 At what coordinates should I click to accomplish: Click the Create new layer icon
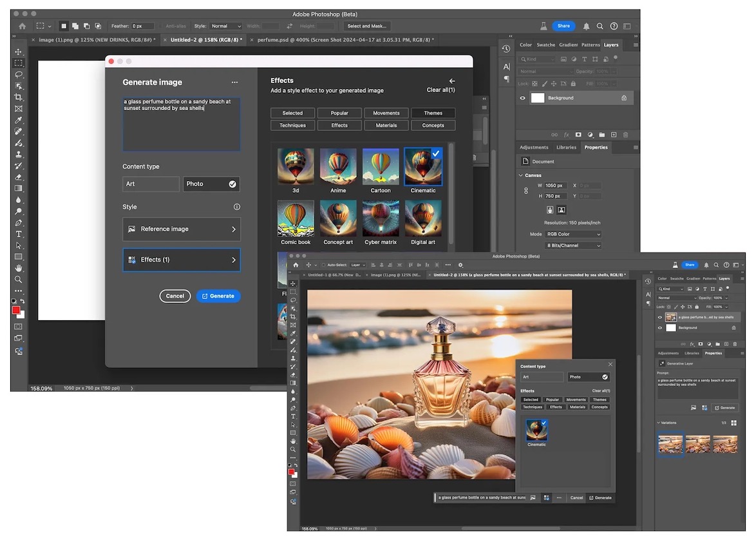coord(614,135)
